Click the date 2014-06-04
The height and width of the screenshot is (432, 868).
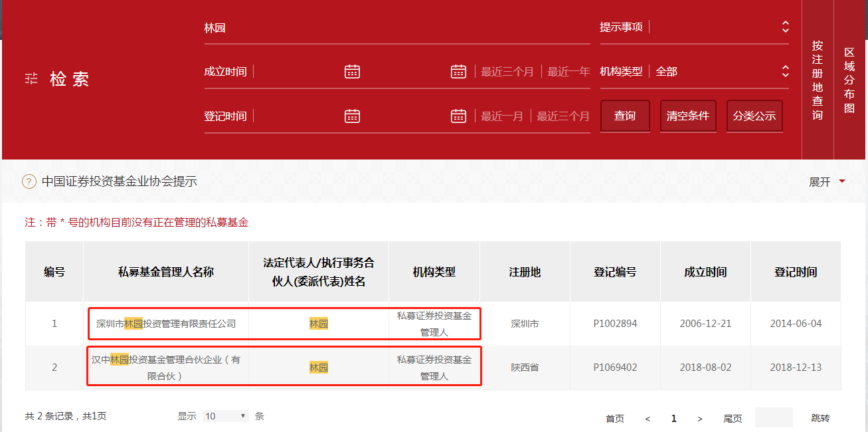pyautogui.click(x=796, y=324)
